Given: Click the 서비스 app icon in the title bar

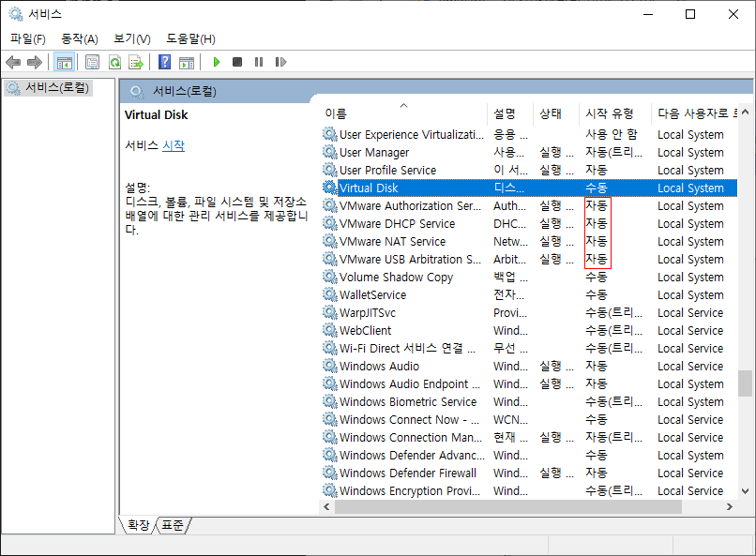Looking at the screenshot, I should [15, 14].
